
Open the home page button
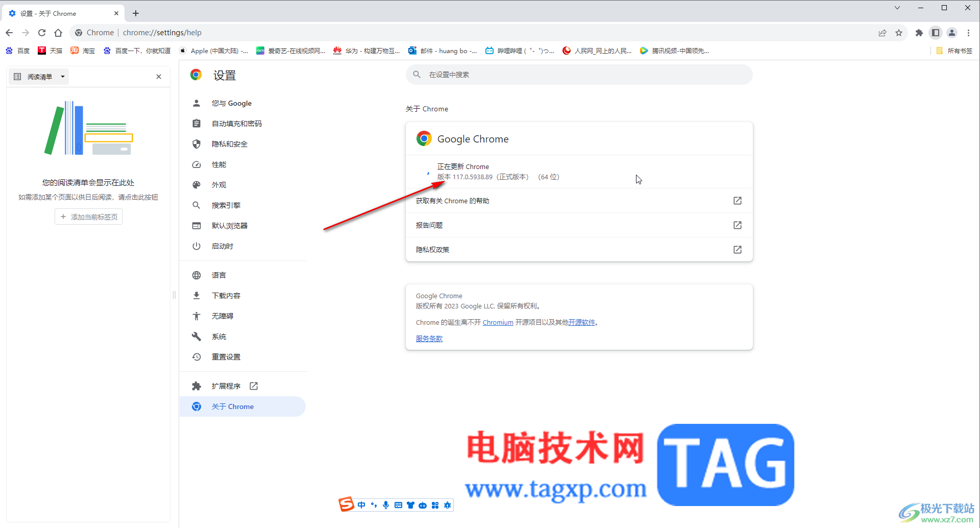(58, 33)
